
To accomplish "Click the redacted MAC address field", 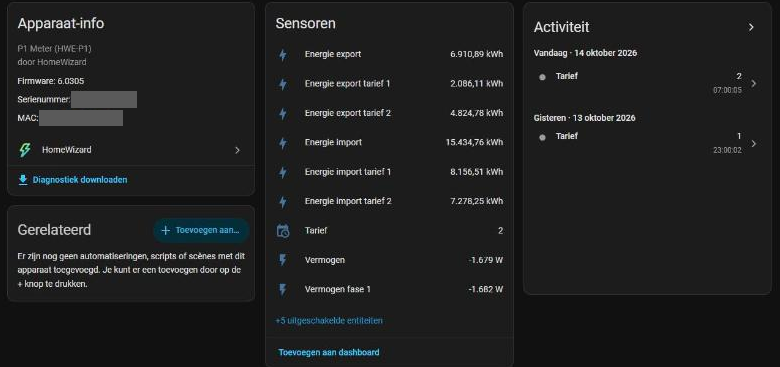I will [x=81, y=118].
